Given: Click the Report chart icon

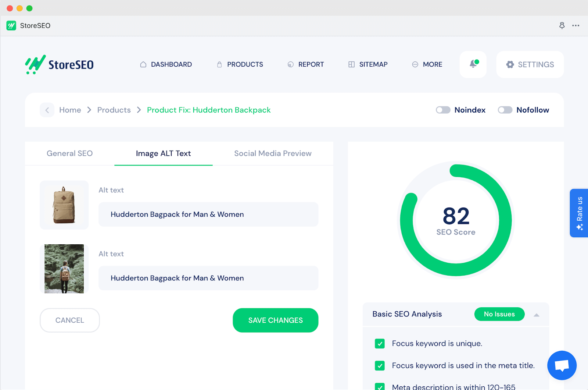Looking at the screenshot, I should click(x=290, y=64).
